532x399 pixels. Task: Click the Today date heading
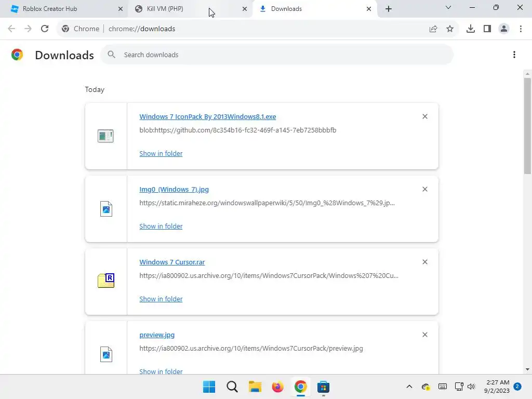(x=95, y=89)
